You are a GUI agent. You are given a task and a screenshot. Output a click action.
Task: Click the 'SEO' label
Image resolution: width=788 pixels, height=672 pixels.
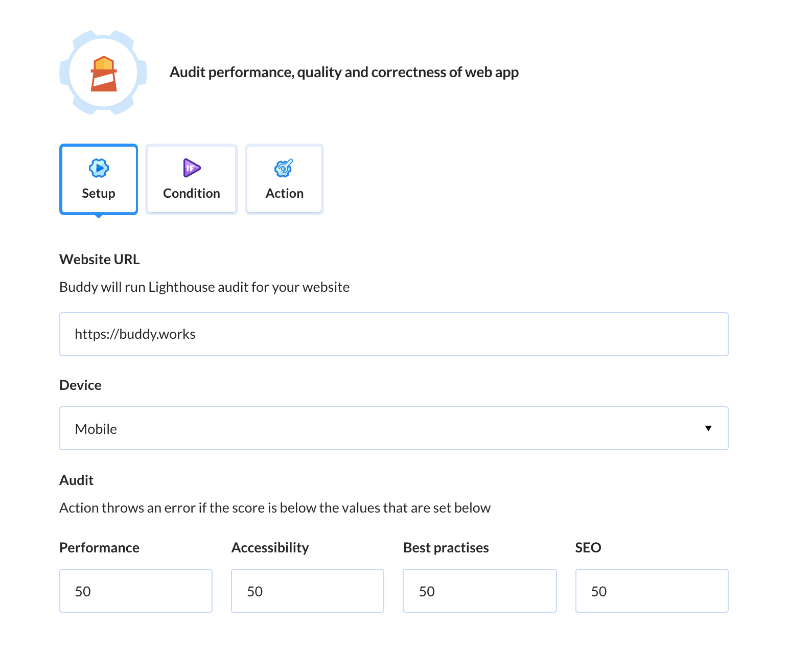588,548
